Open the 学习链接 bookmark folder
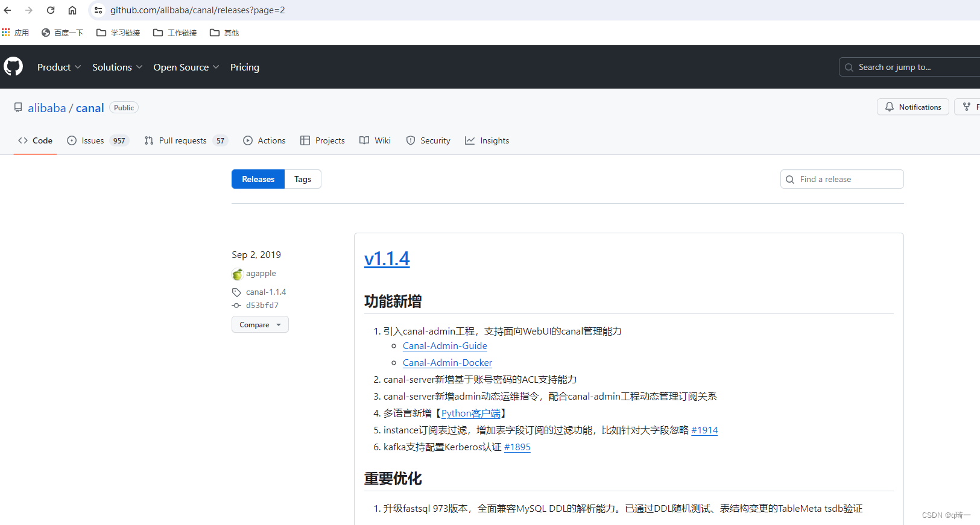This screenshot has height=525, width=980. click(x=118, y=33)
